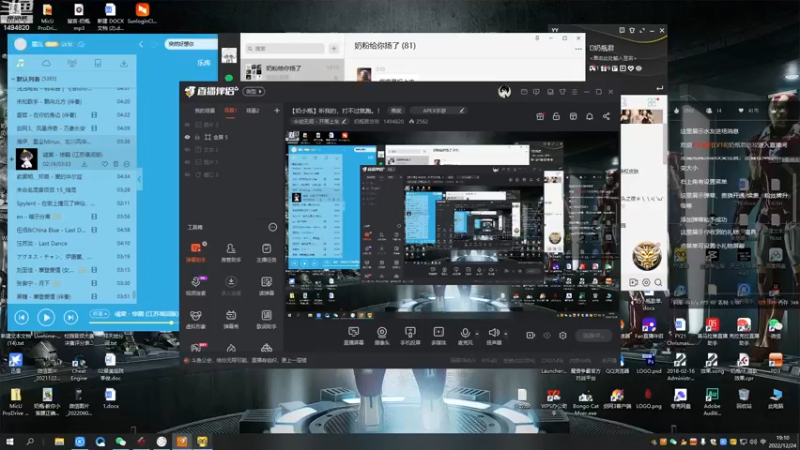Open the 我的场景 tab
The width and height of the screenshot is (800, 450).
(x=205, y=111)
